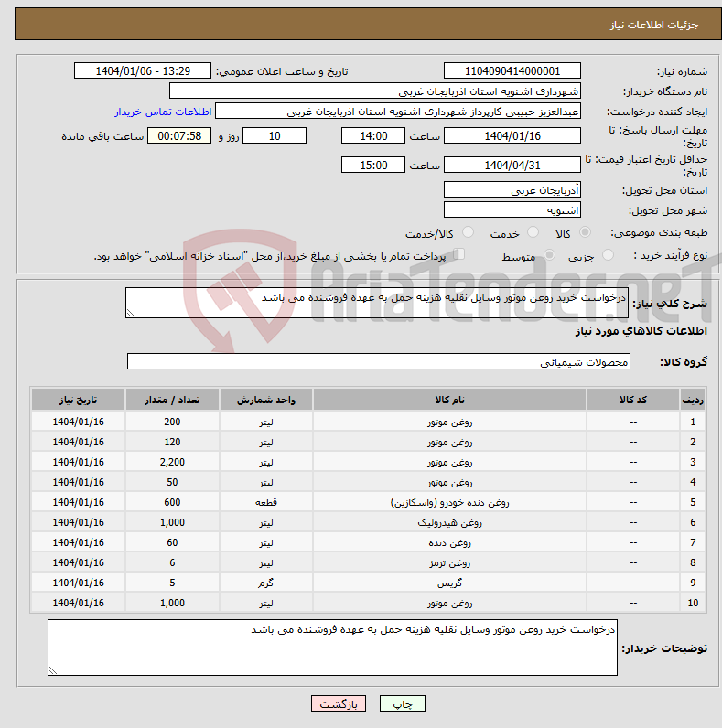Click the delivery province field آذربایجان غربی
Viewport: 722px width, 728px height.
[x=512, y=189]
